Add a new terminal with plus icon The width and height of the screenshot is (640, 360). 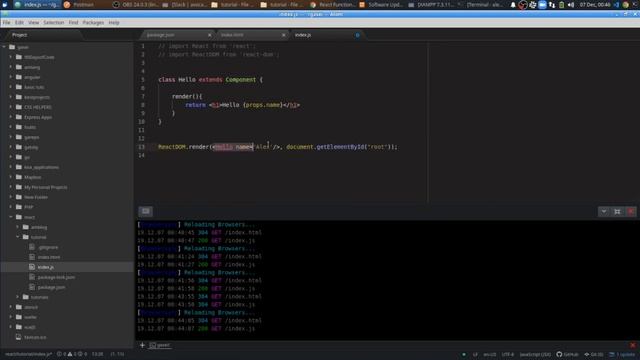tap(142, 345)
